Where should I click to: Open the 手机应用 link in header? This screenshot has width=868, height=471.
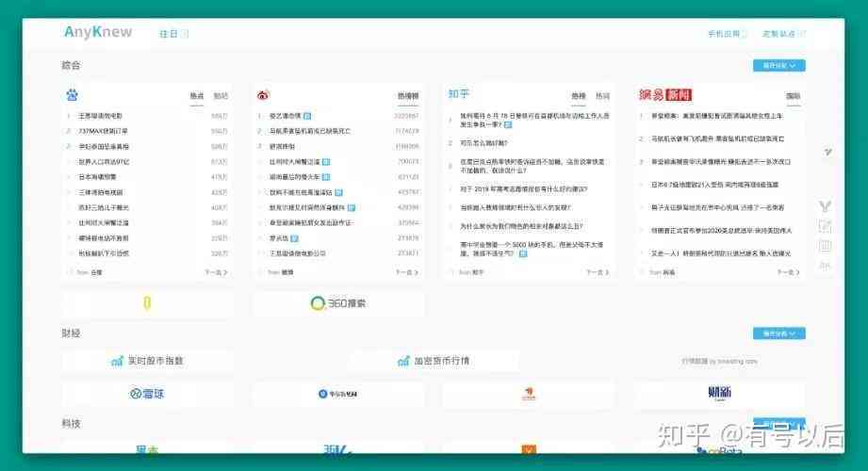coord(728,34)
